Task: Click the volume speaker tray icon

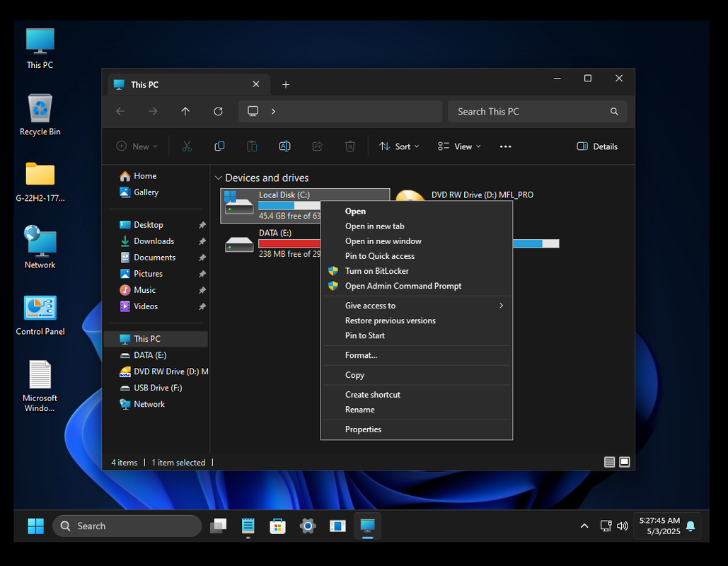Action: coord(622,526)
